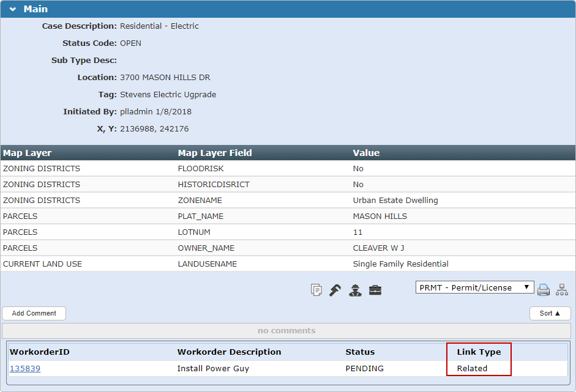Viewport: 576px width, 392px height.
Task: Click the 'No' value in HISTORICDISRICT row
Action: tap(358, 185)
